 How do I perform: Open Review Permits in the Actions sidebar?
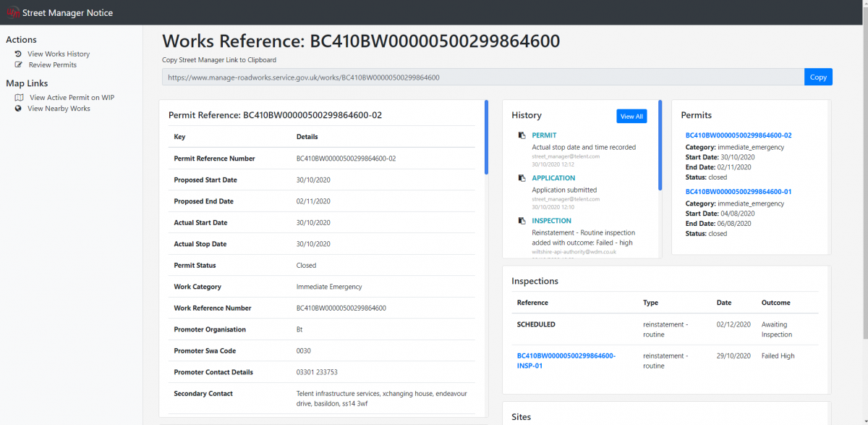click(x=52, y=65)
